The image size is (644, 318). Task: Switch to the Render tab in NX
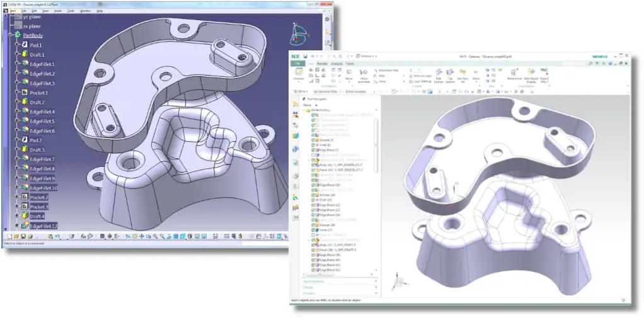pos(322,64)
